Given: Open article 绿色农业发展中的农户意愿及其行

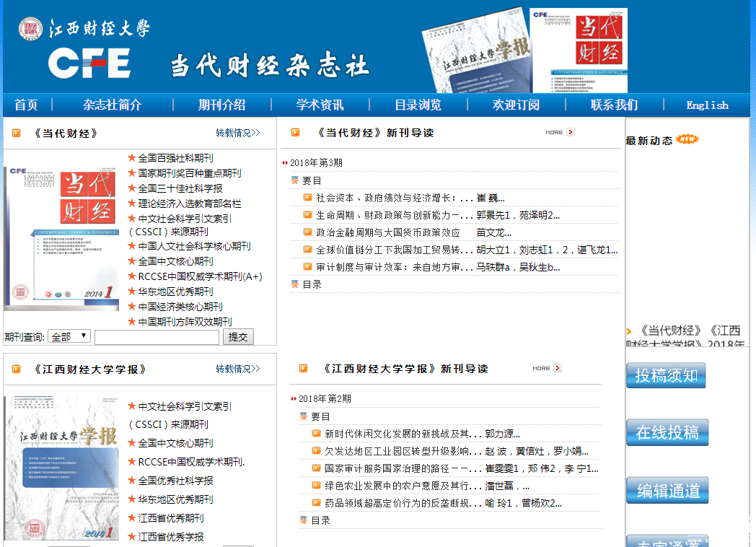Looking at the screenshot, I should 402,486.
